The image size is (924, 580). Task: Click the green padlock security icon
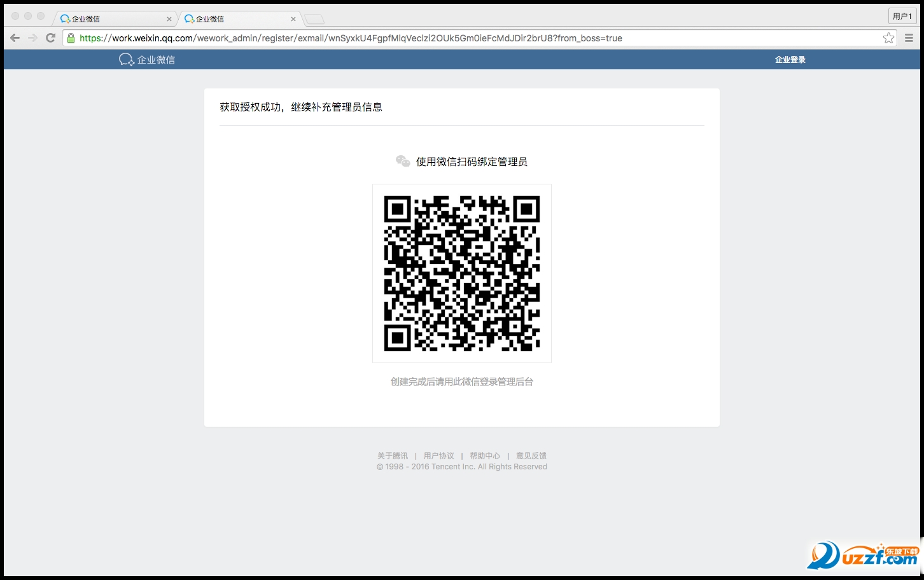point(71,38)
